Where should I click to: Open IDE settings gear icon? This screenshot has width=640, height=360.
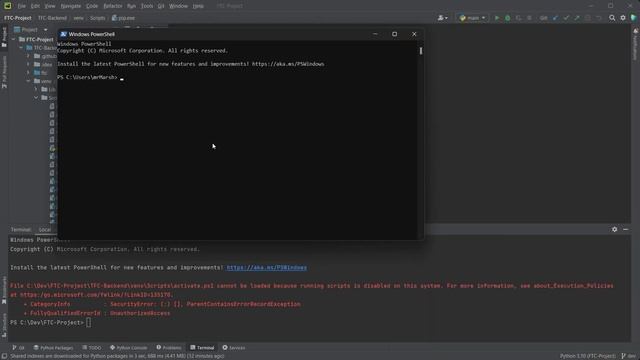pyautogui.click(x=623, y=18)
